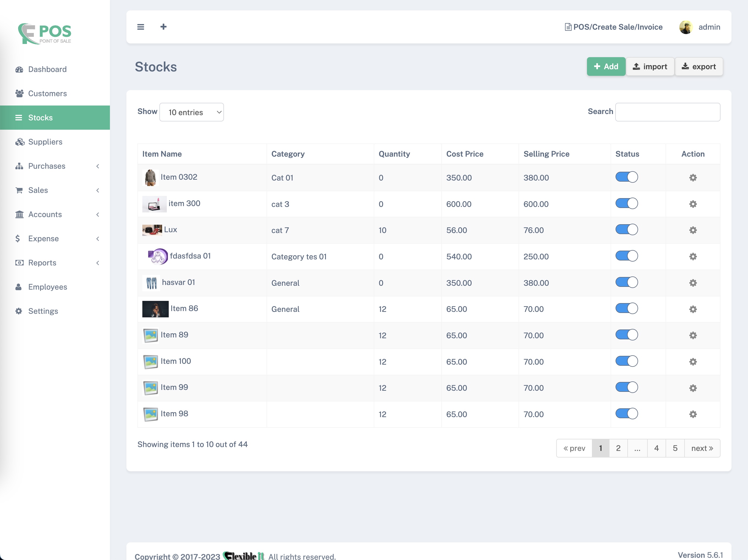Click inside the Search field

pyautogui.click(x=667, y=112)
